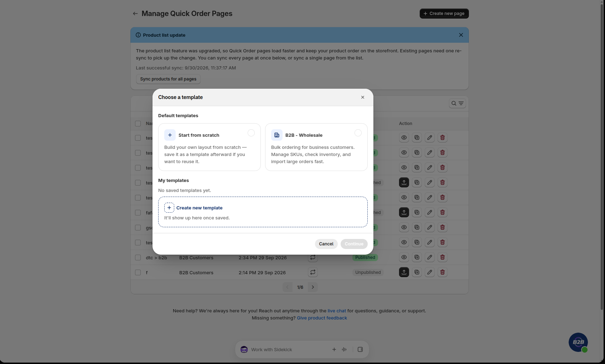Select the B2B - Wholesale template radio

358,133
